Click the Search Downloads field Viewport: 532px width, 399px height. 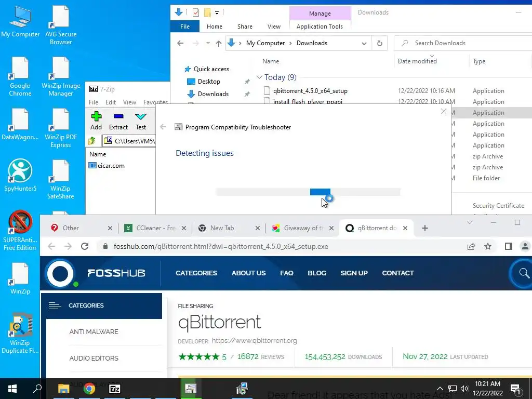click(x=463, y=43)
